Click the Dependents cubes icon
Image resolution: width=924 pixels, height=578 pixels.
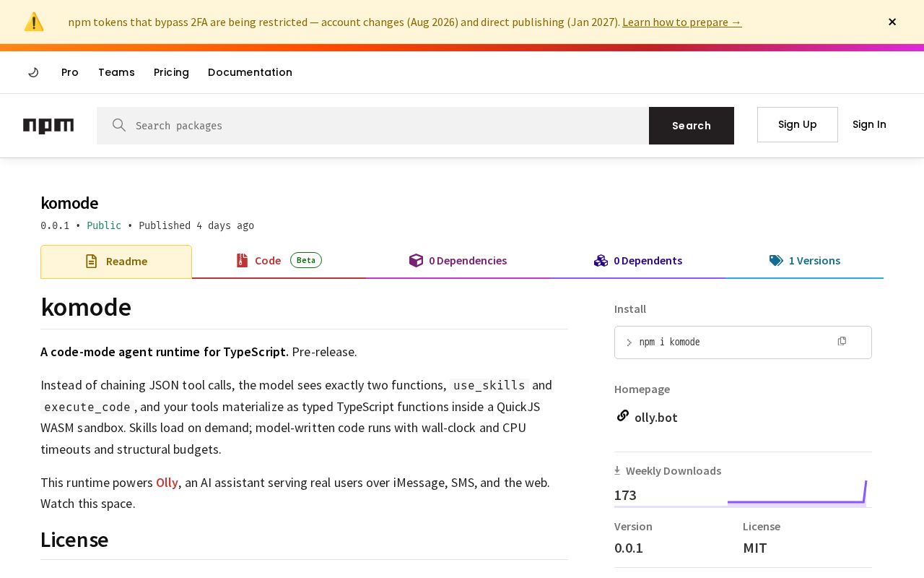(x=601, y=261)
